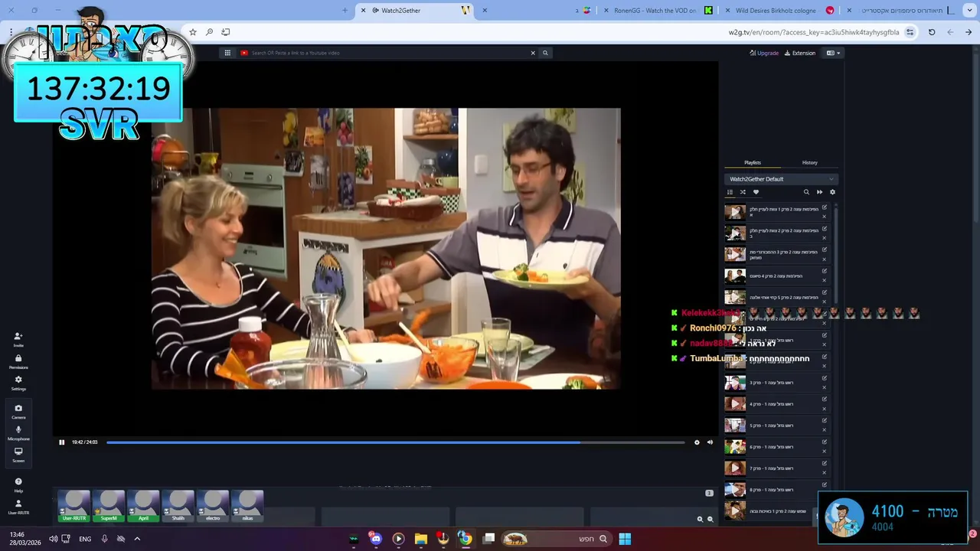Open the player settings gear

[697, 442]
